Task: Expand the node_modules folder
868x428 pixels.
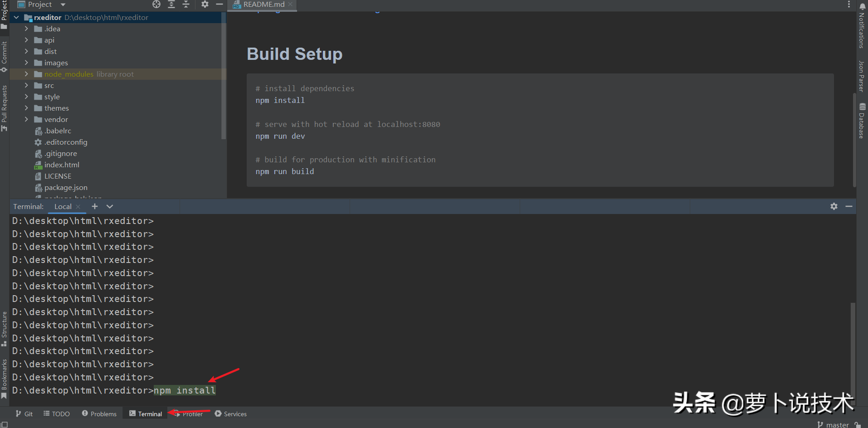Action: tap(26, 74)
